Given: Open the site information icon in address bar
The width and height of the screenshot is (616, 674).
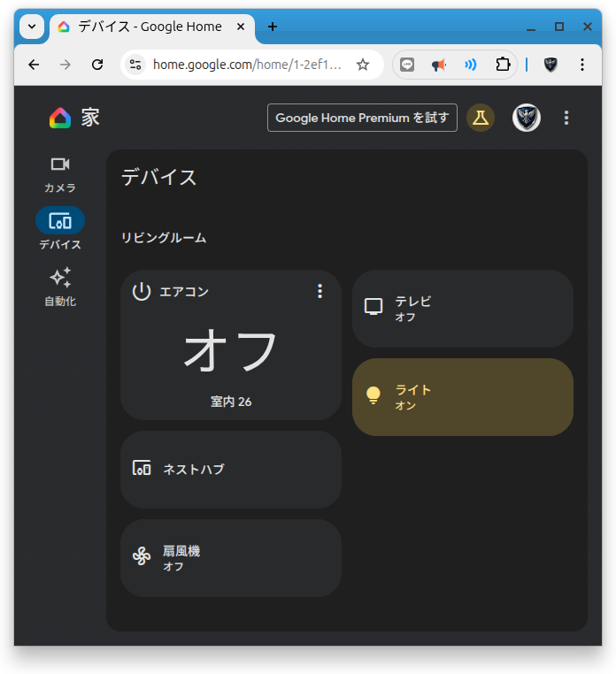Looking at the screenshot, I should click(x=135, y=65).
